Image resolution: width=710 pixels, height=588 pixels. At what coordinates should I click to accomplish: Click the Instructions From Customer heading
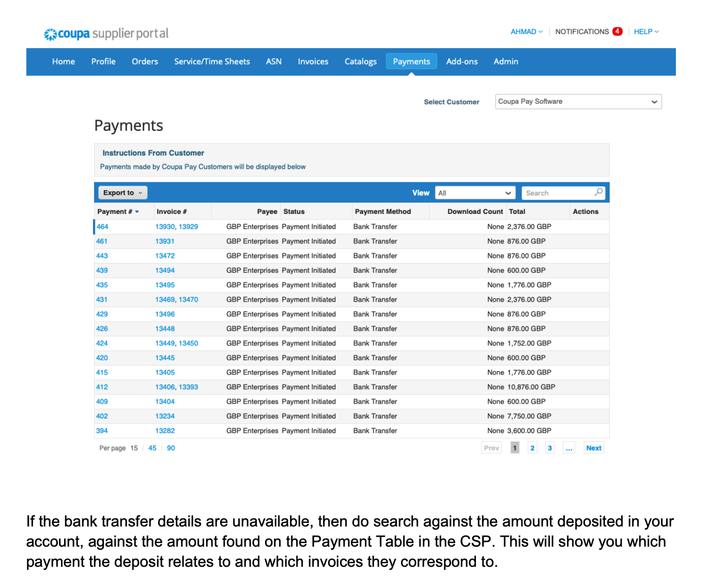(153, 153)
